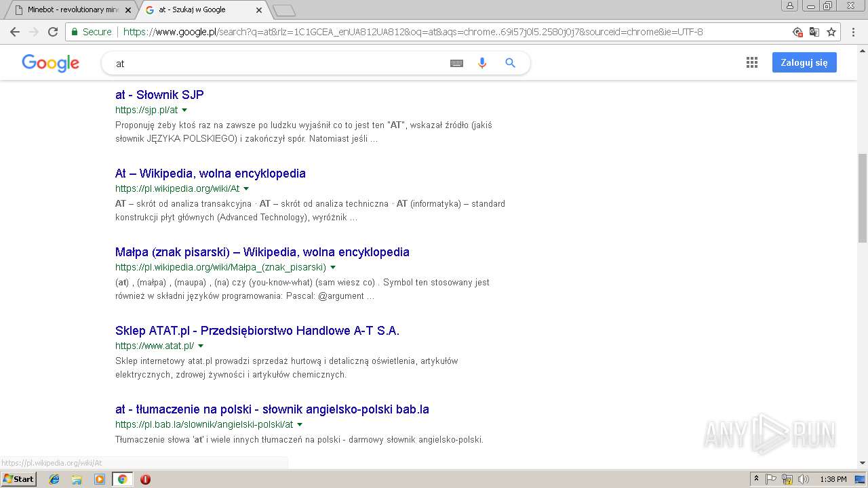This screenshot has height=488, width=868.
Task: Bookmark this page with the star icon
Action: tap(831, 32)
